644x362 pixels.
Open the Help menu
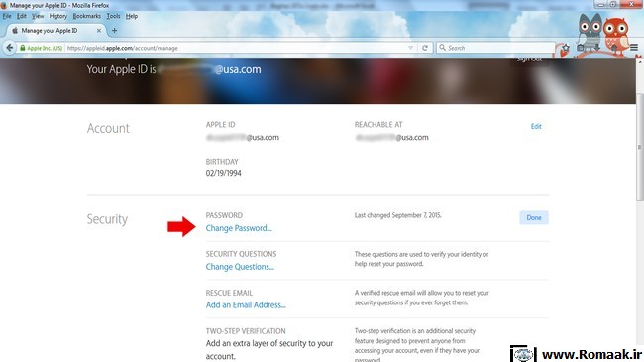point(132,16)
